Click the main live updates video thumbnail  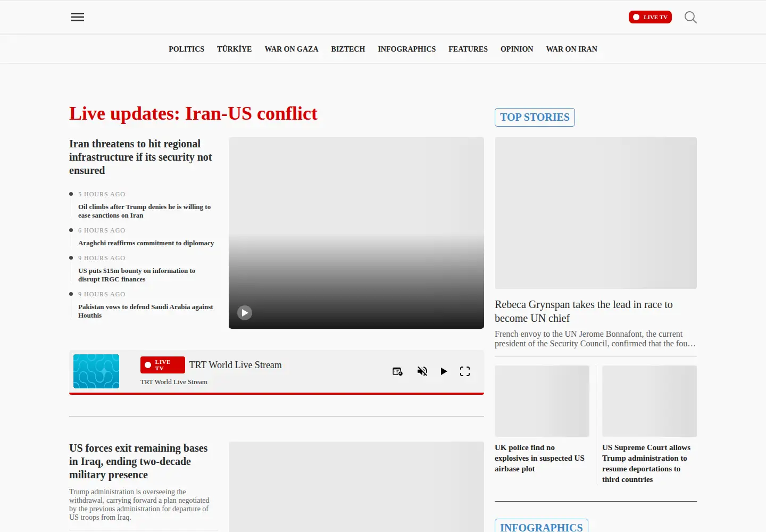click(356, 233)
